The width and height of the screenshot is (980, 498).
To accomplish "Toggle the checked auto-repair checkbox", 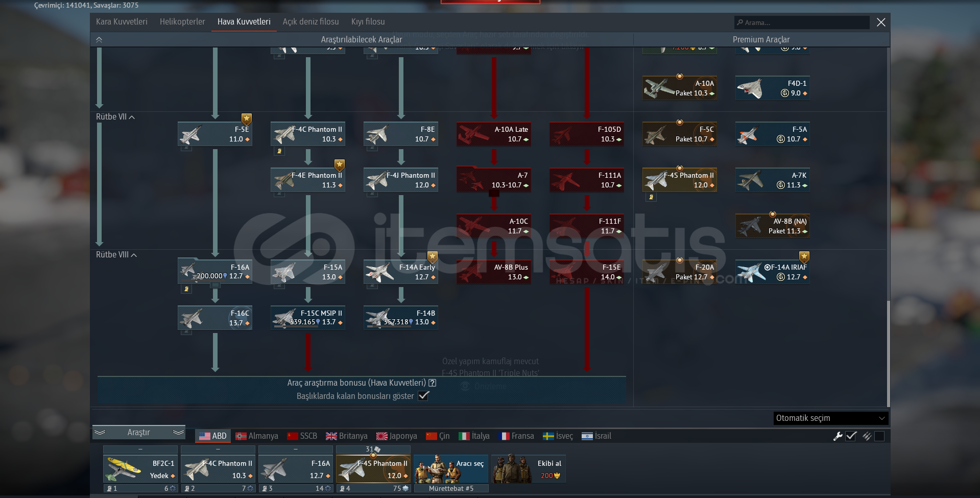I will click(851, 436).
